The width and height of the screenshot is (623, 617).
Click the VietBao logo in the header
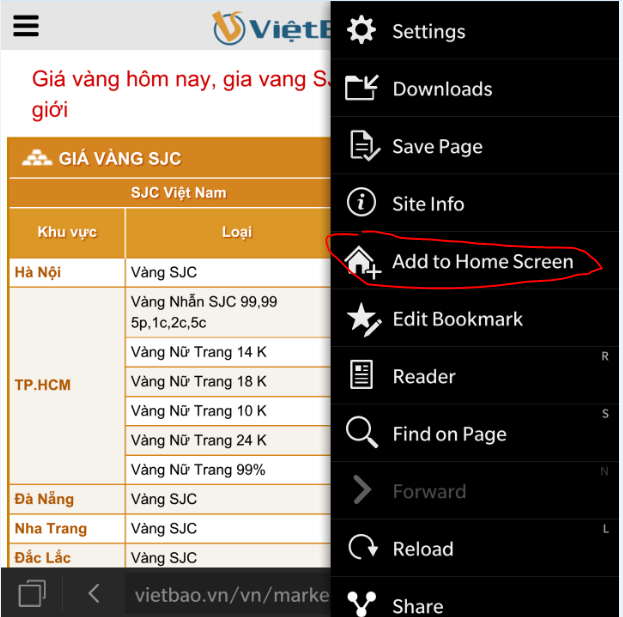tap(272, 28)
